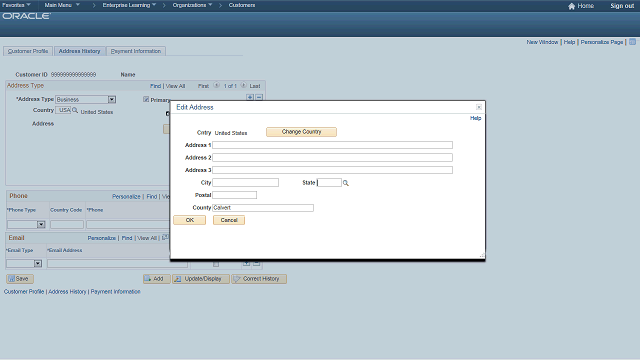Expand the Favorites menu
The image size is (640, 360).
point(16,5)
